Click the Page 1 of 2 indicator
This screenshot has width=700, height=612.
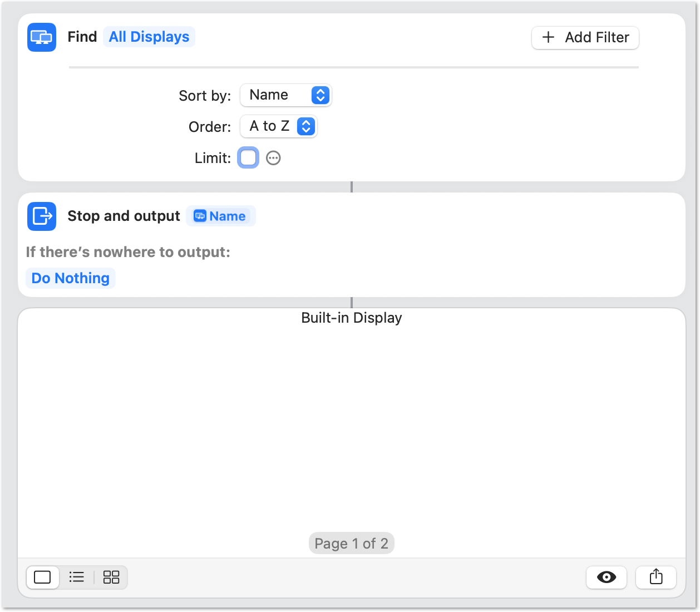(352, 544)
